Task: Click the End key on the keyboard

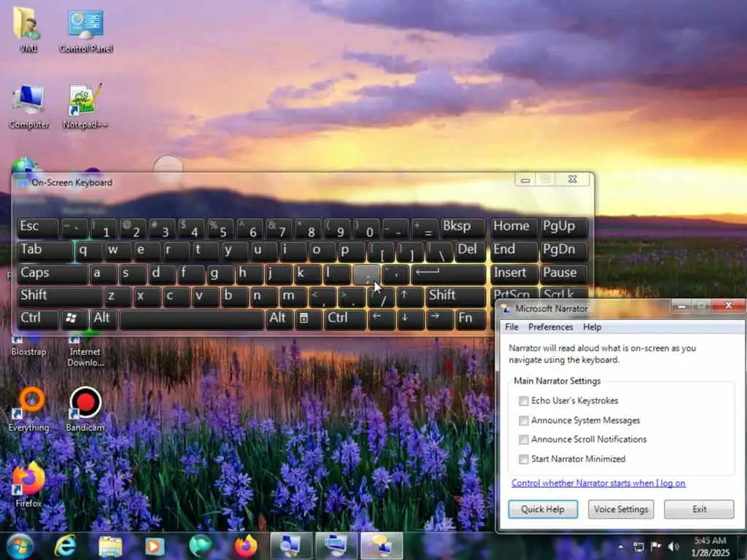Action: [x=514, y=251]
